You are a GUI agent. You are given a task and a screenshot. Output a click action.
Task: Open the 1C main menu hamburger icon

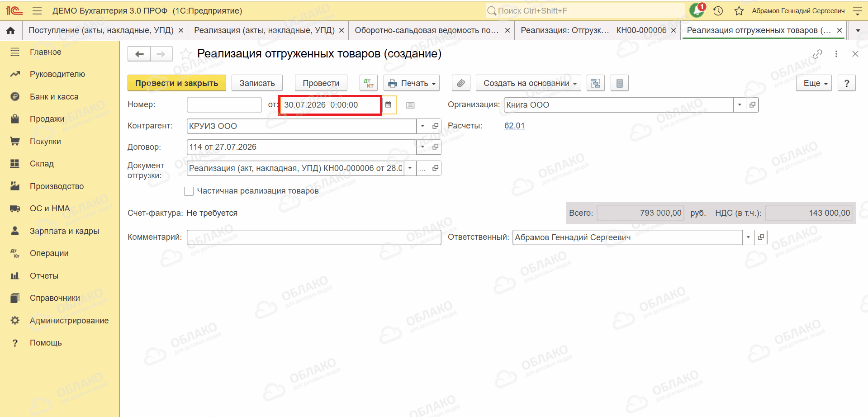click(x=37, y=11)
